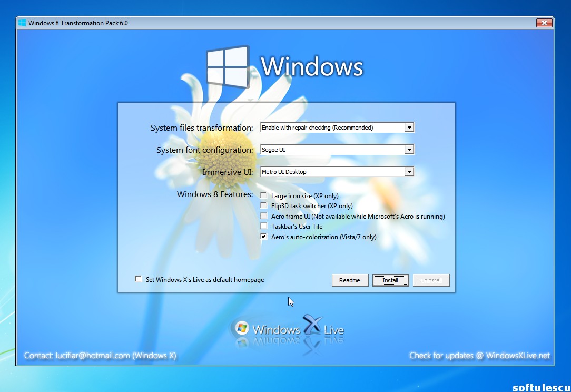Click the Windows flag icon in title bar
The height and width of the screenshot is (392, 571).
tap(22, 23)
